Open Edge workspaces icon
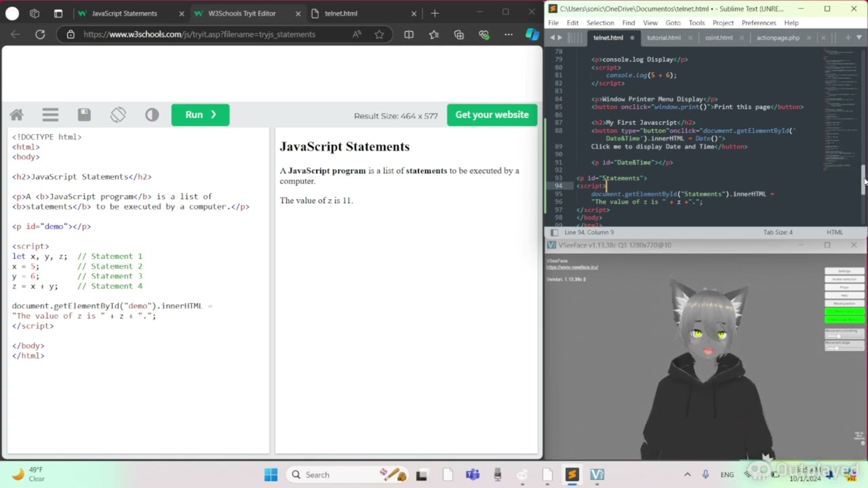 click(x=35, y=13)
